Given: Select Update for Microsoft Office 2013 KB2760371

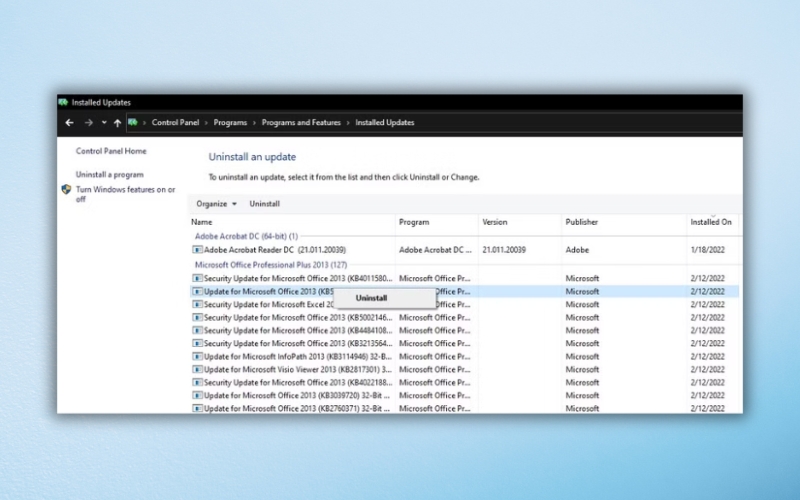Looking at the screenshot, I should coord(464,408).
